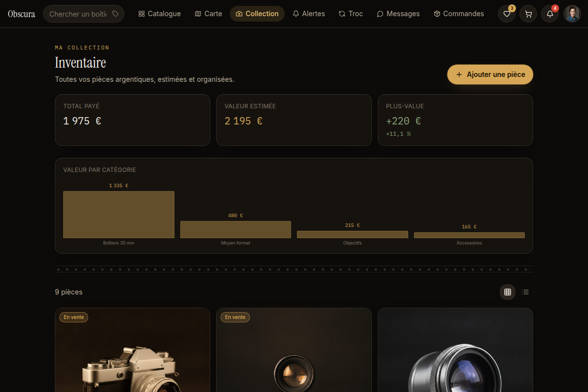Click the 'Moyen format' bar
Screen dimensions: 588x392
click(x=236, y=229)
